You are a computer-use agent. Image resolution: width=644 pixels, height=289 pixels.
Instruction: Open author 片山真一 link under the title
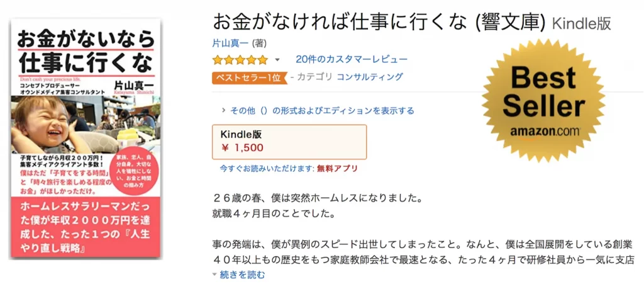point(231,43)
